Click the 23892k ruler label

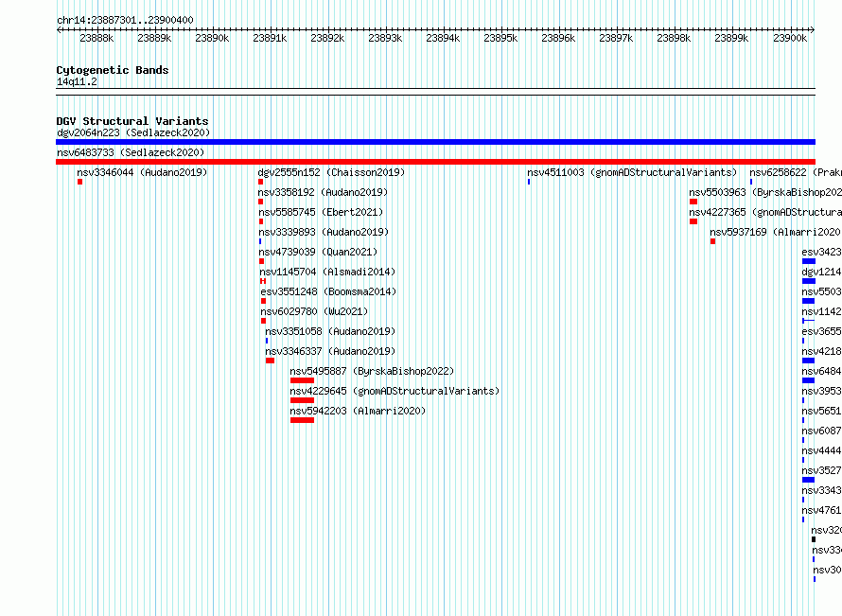[x=327, y=38]
